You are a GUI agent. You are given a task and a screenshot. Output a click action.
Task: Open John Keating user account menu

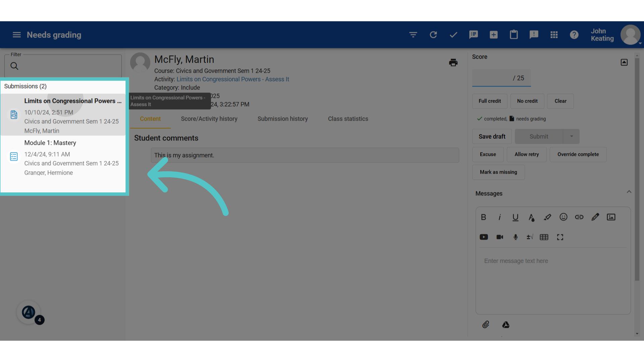coord(616,35)
